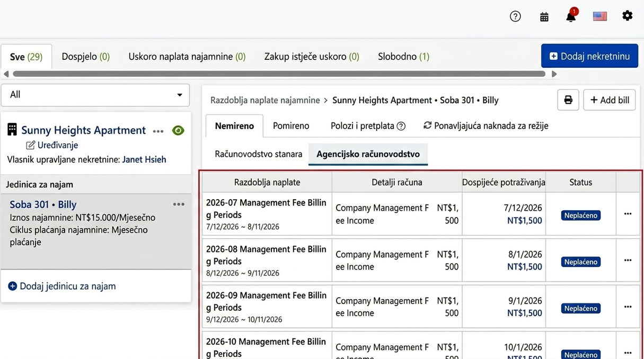Open the help question mark icon
This screenshot has height=359, width=644.
point(515,16)
